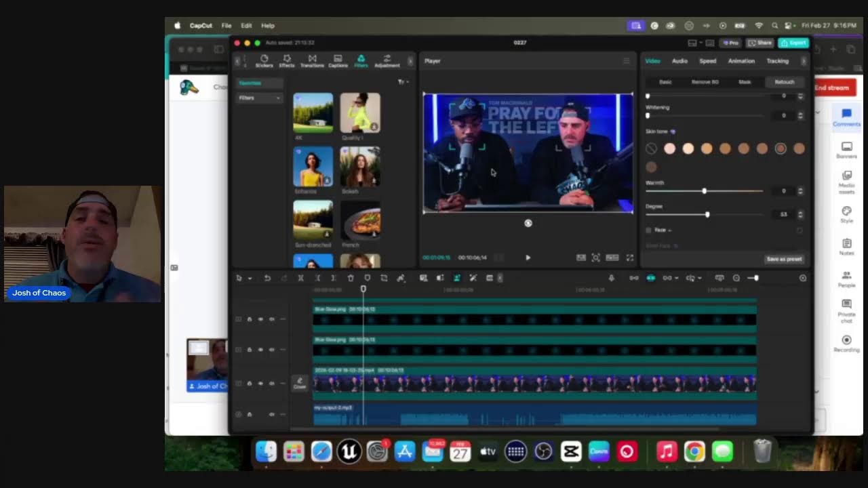This screenshot has width=868, height=488.
Task: Open Notes in the streaming sidebar
Action: 846,247
